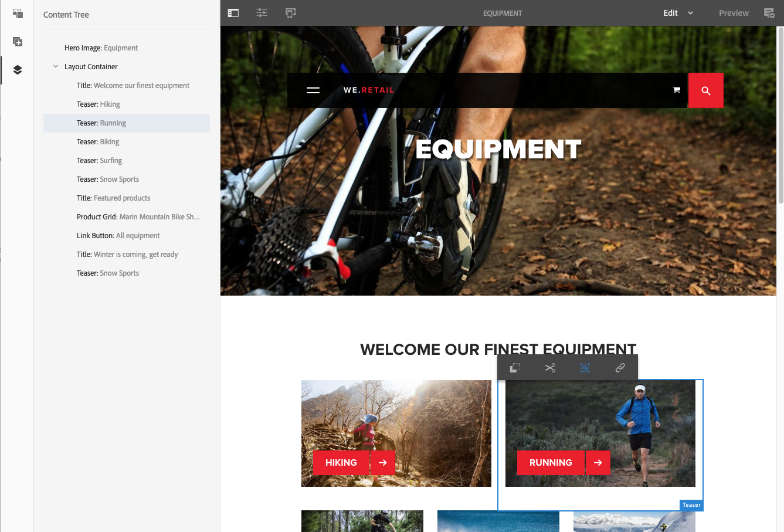Open the Components panel in side rail
Viewport: 784px width, 532px height.
[x=18, y=42]
